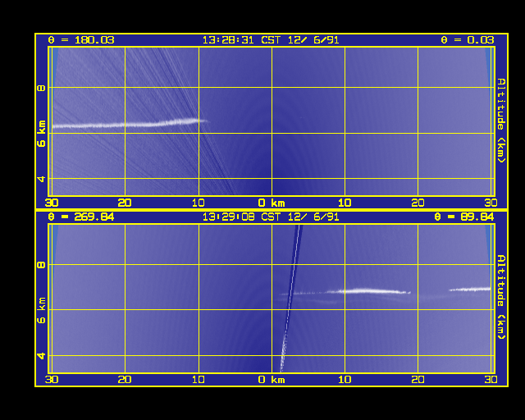The height and width of the screenshot is (420, 525).
Task: Click the top panel altitude tick label 4
Action: click(x=41, y=179)
